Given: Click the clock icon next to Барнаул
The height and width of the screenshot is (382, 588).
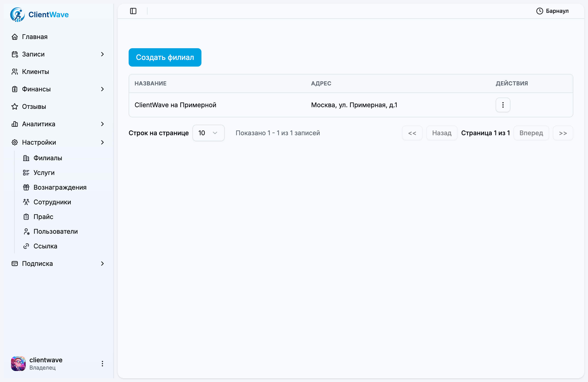Looking at the screenshot, I should [x=540, y=11].
